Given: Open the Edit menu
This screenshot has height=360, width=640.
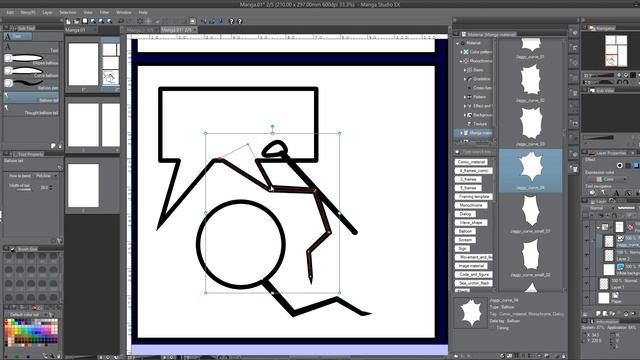Looking at the screenshot, I should pos(10,12).
